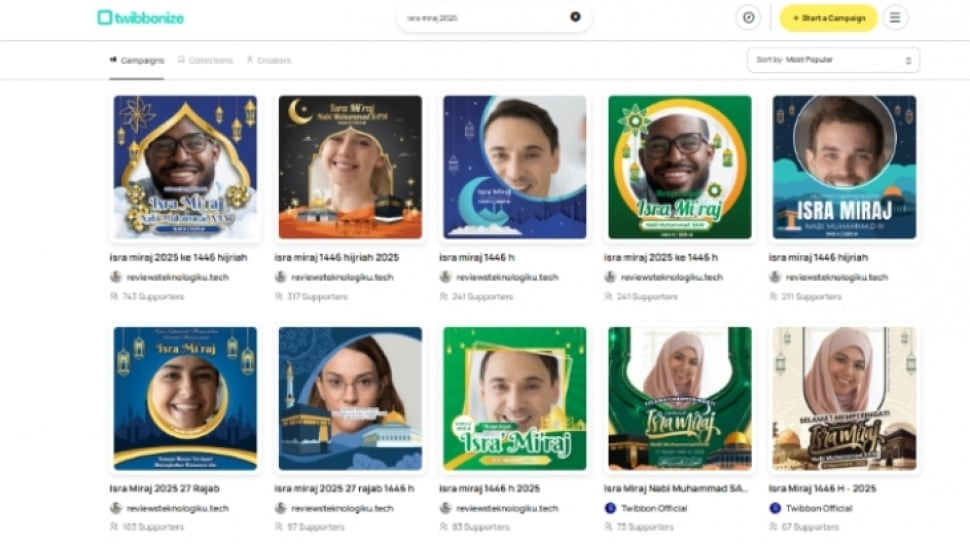Click the supporters icon beside '67 Supporters'
970x544 pixels.
click(x=773, y=527)
